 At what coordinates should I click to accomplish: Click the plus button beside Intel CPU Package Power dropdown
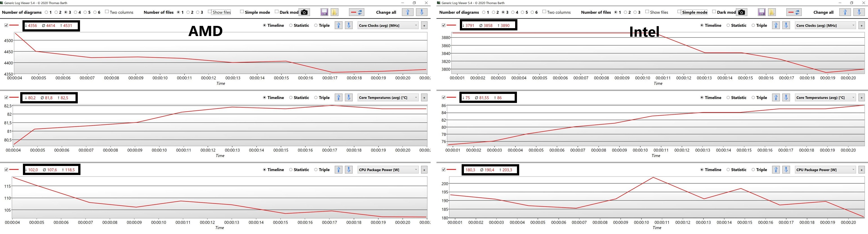coord(862,170)
